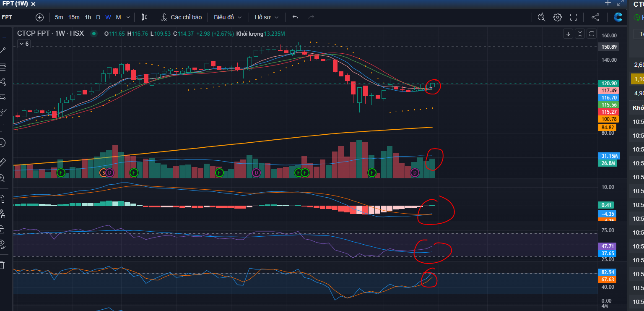
Task: Open chart settings gear
Action: coord(557,17)
